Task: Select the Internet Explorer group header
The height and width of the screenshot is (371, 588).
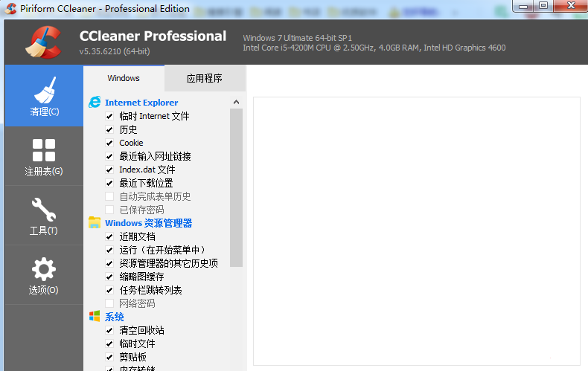Action: coord(141,103)
